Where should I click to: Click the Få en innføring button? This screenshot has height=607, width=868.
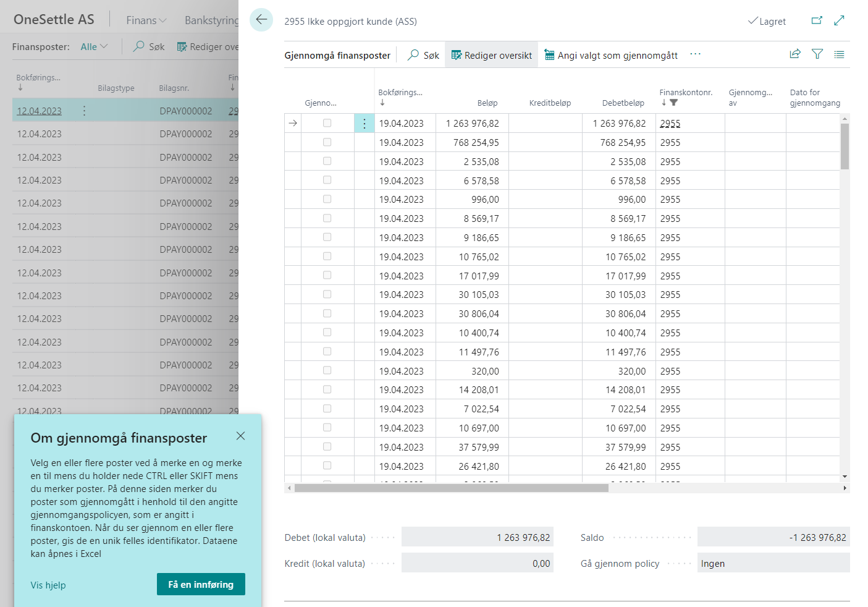pyautogui.click(x=201, y=584)
